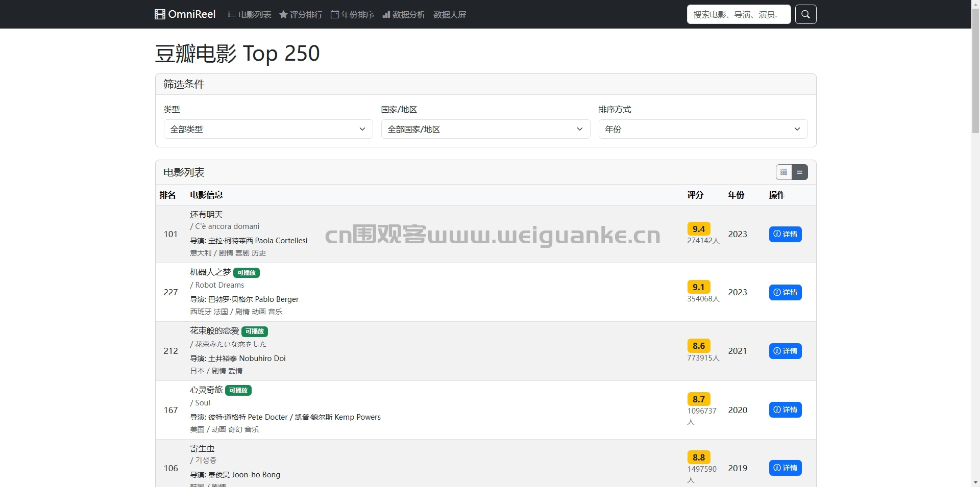Click the 年份 column header

click(736, 195)
